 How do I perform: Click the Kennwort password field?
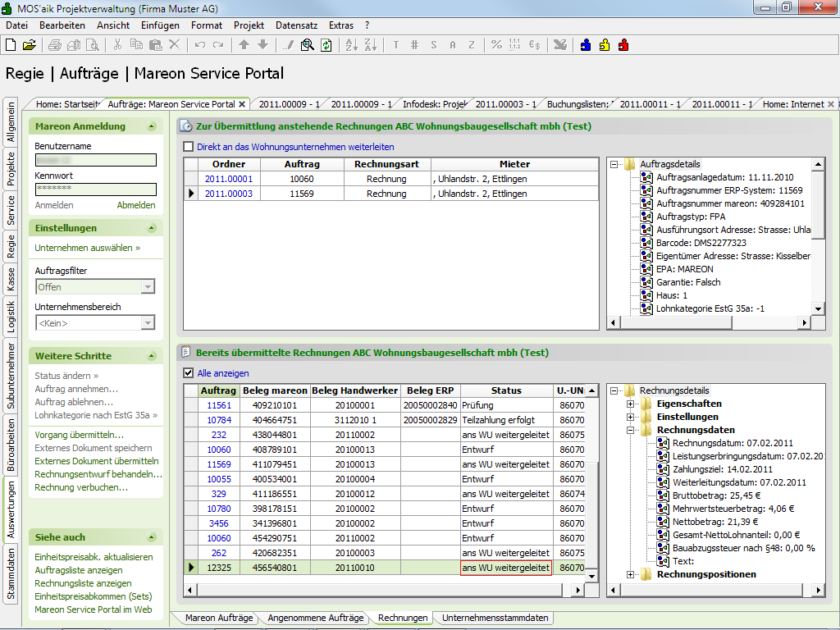(95, 189)
